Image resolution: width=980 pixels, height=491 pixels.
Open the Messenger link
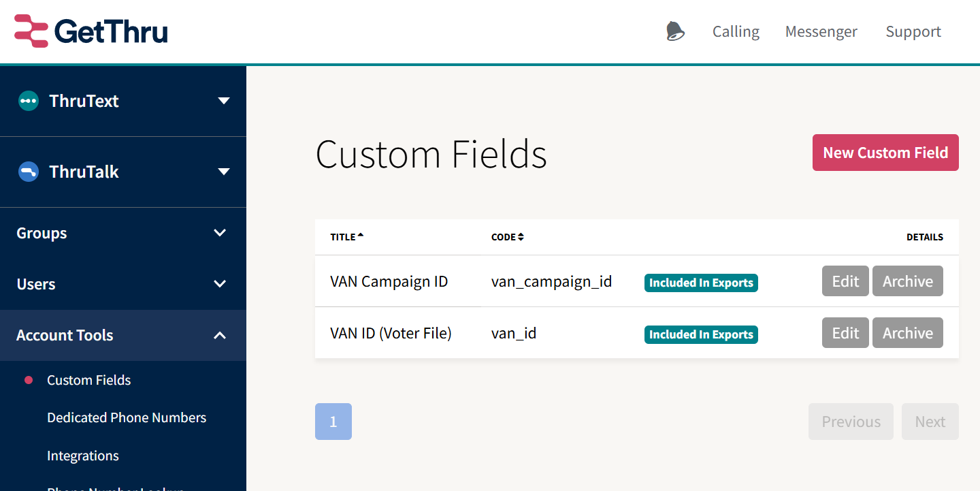(x=821, y=31)
